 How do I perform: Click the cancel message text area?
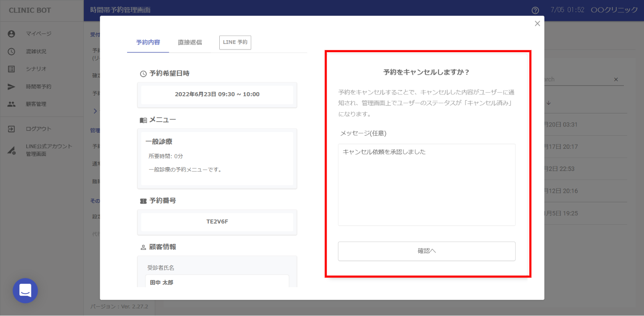click(426, 184)
